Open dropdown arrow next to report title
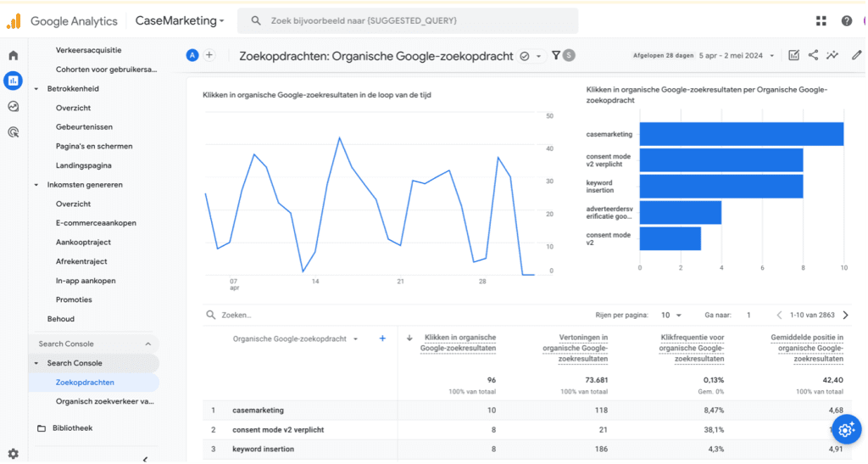This screenshot has height=464, width=868. (538, 57)
